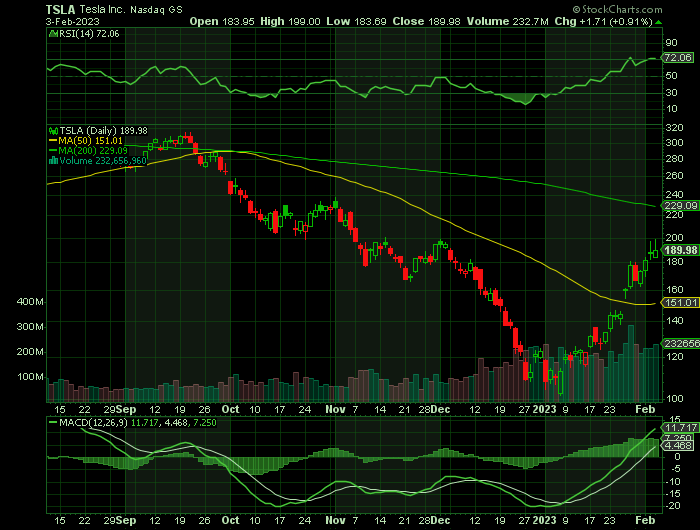
Task: Click the Volume 232.7M header value
Action: (530, 21)
